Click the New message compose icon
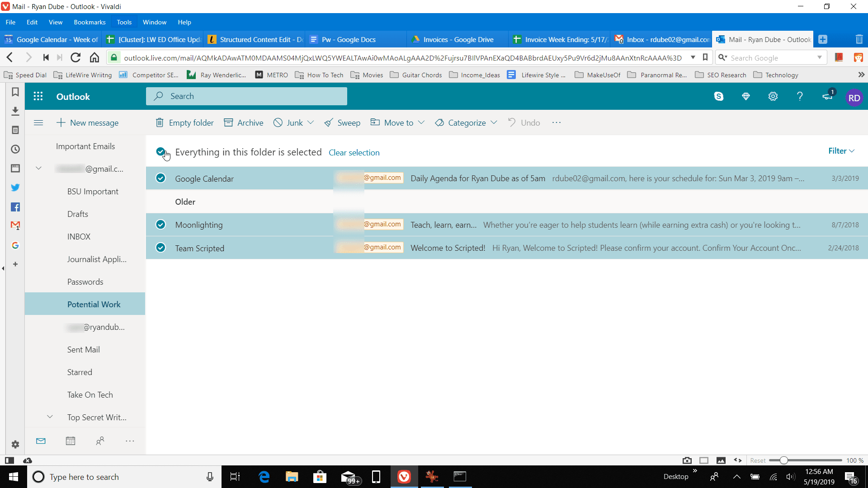Image resolution: width=868 pixels, height=488 pixels. 60,123
